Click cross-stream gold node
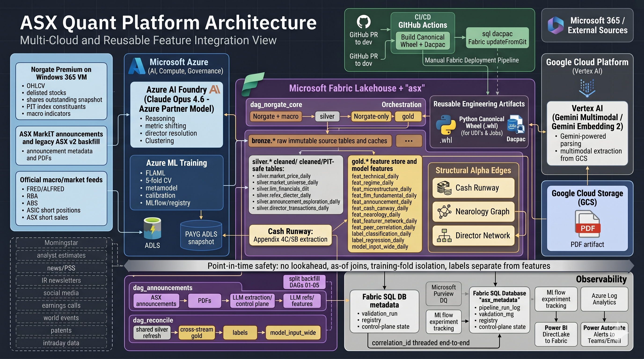This screenshot has height=359, width=644. 197,333
